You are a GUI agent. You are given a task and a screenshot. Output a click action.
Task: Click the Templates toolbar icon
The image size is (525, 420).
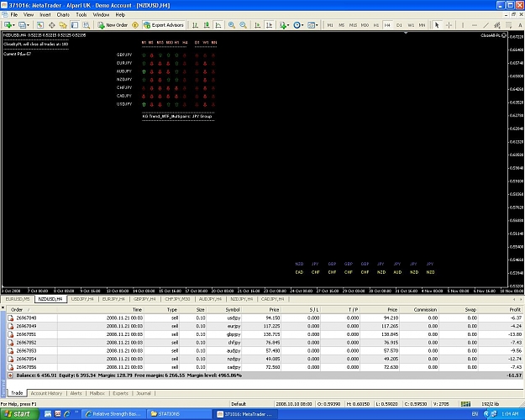tap(311, 25)
